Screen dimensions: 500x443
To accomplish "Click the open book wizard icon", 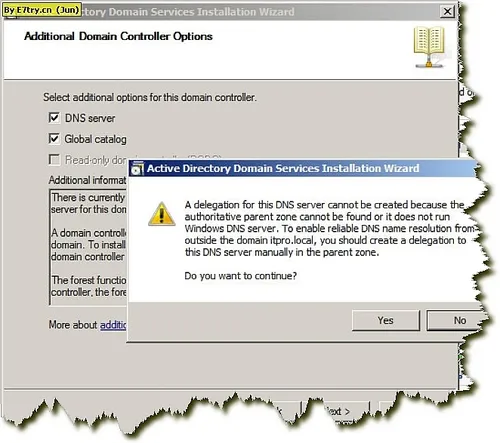I will (x=429, y=47).
